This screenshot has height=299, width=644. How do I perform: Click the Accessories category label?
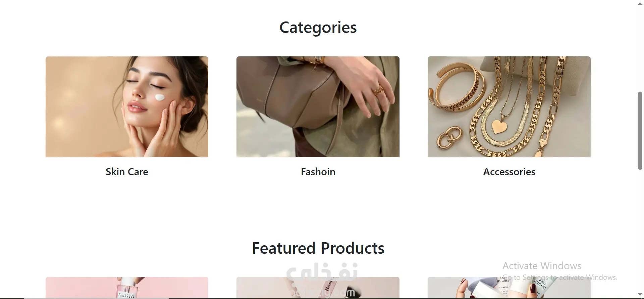coord(509,172)
